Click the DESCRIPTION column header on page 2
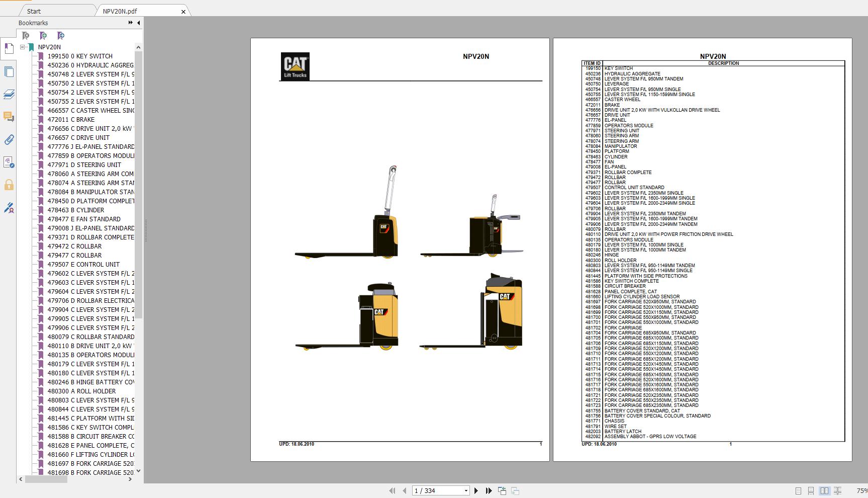This screenshot has height=498, width=868. [x=723, y=63]
